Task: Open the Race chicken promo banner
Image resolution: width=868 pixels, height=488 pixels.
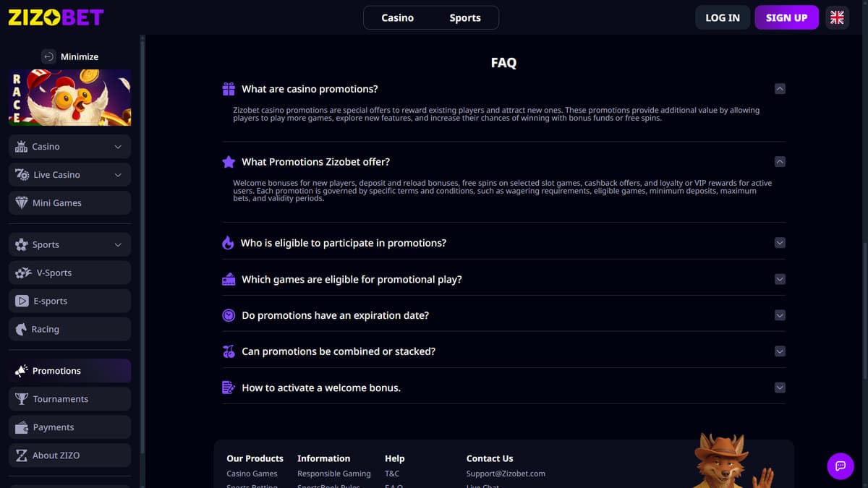Action: point(70,98)
